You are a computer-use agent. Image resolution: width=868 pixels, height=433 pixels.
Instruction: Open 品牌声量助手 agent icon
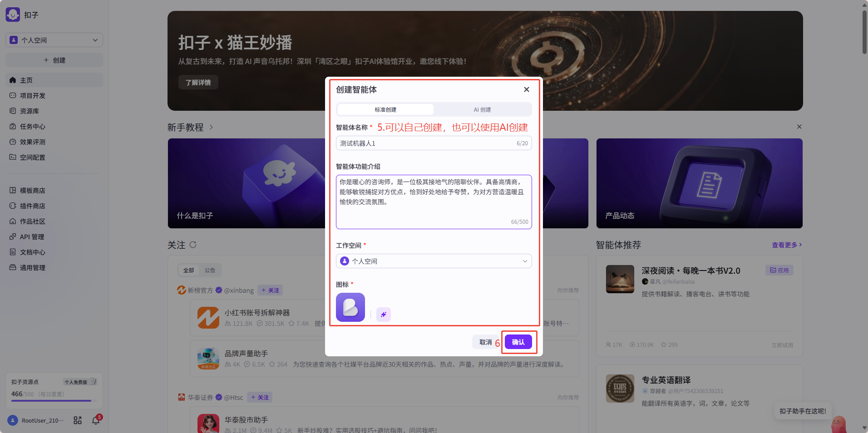[x=208, y=358]
